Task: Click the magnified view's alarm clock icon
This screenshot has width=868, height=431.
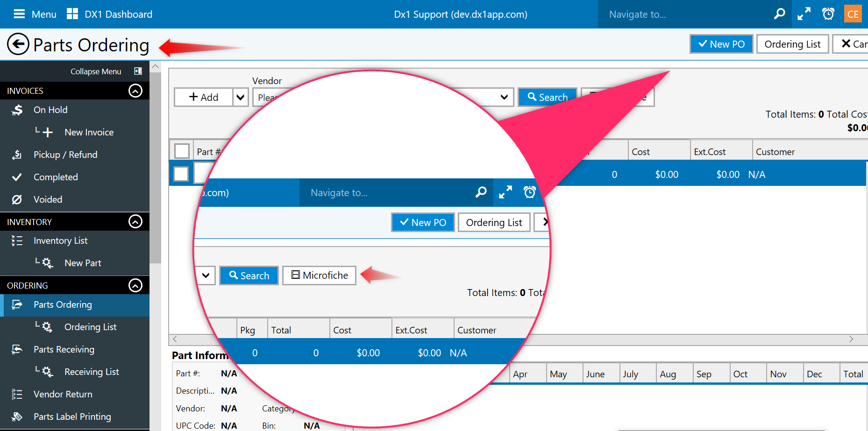Action: (530, 192)
